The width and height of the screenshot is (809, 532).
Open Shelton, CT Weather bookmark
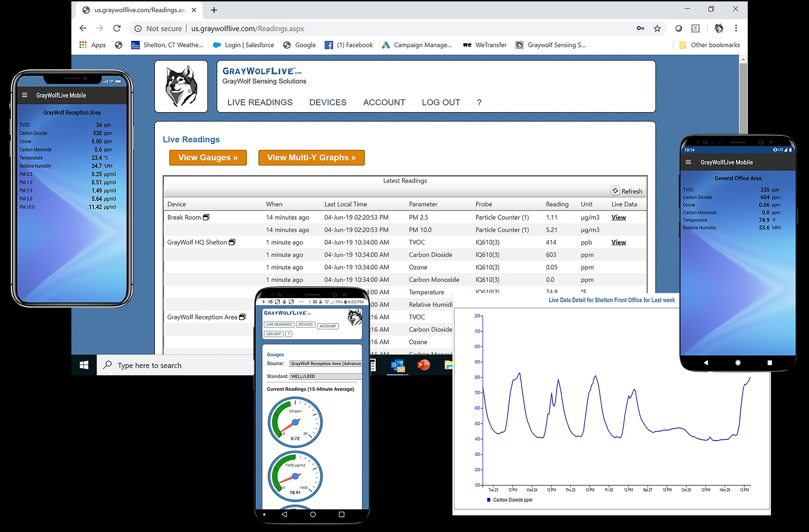pyautogui.click(x=167, y=45)
